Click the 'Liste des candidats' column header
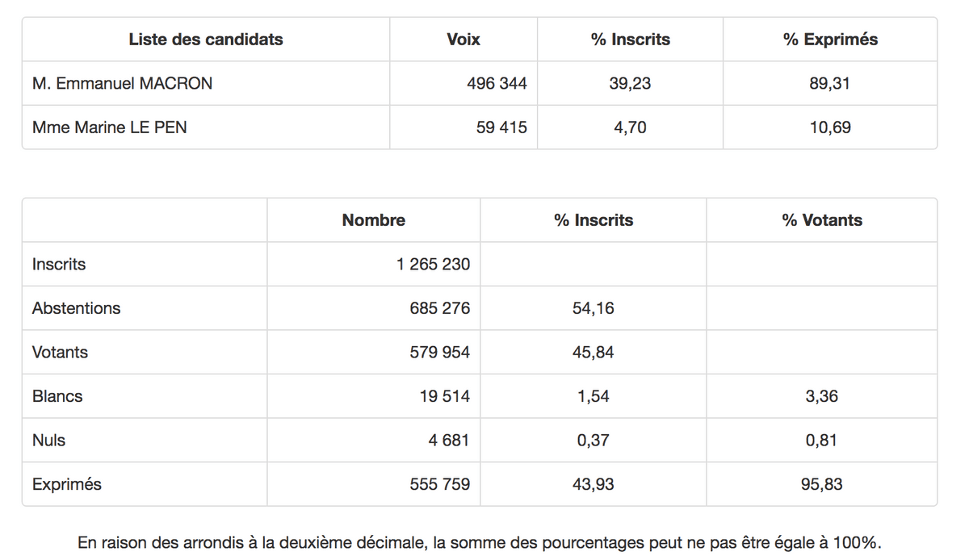 pyautogui.click(x=206, y=40)
